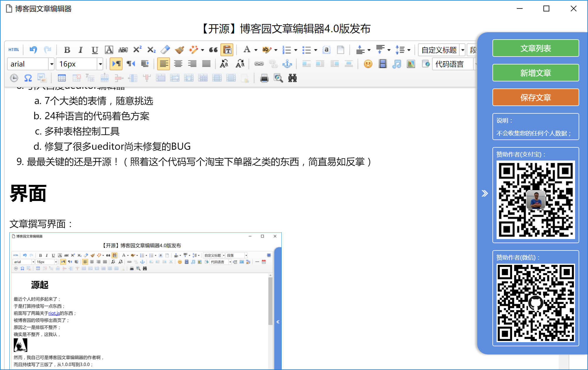Click the embedded editor screenshot image
The width and height of the screenshot is (588, 370).
point(146,301)
